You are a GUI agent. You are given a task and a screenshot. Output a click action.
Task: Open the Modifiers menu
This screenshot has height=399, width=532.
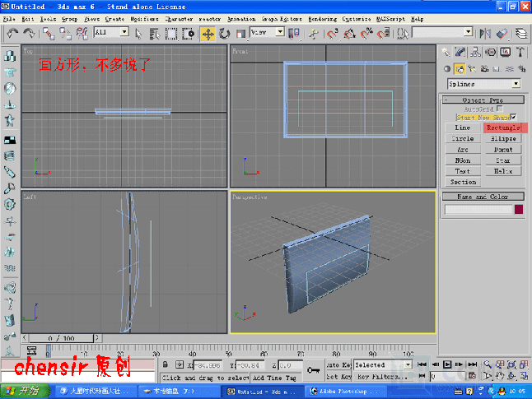[x=145, y=19]
